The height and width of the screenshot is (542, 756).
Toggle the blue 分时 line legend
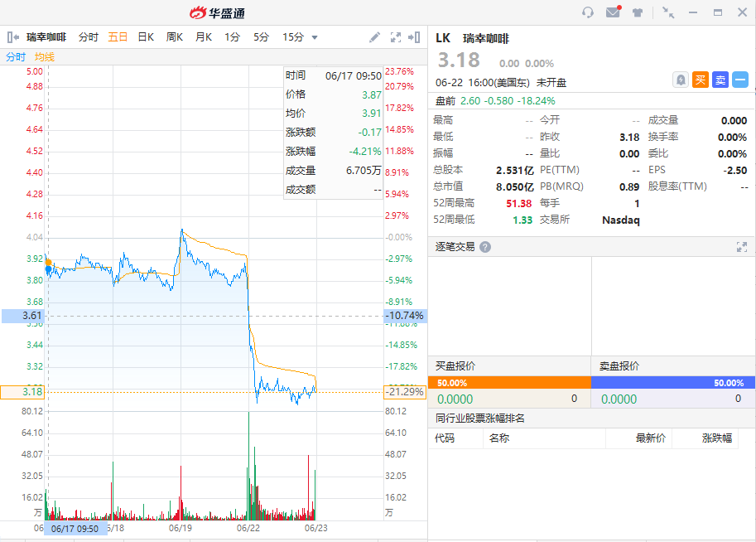click(16, 57)
